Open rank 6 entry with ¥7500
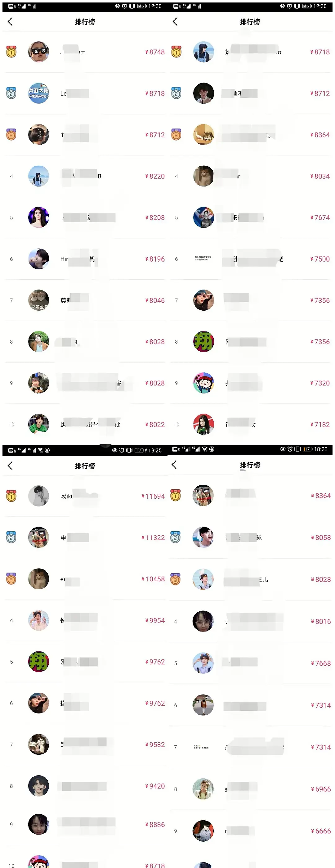The height and width of the screenshot is (868, 335). coord(251,259)
